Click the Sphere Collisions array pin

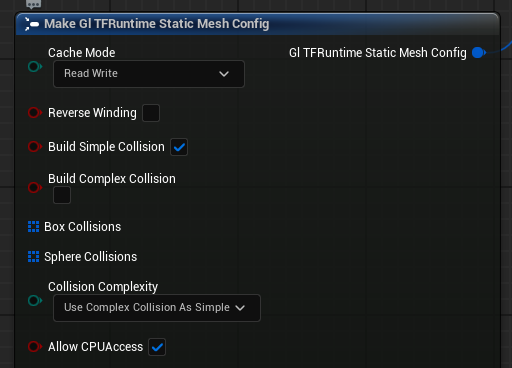(x=33, y=257)
